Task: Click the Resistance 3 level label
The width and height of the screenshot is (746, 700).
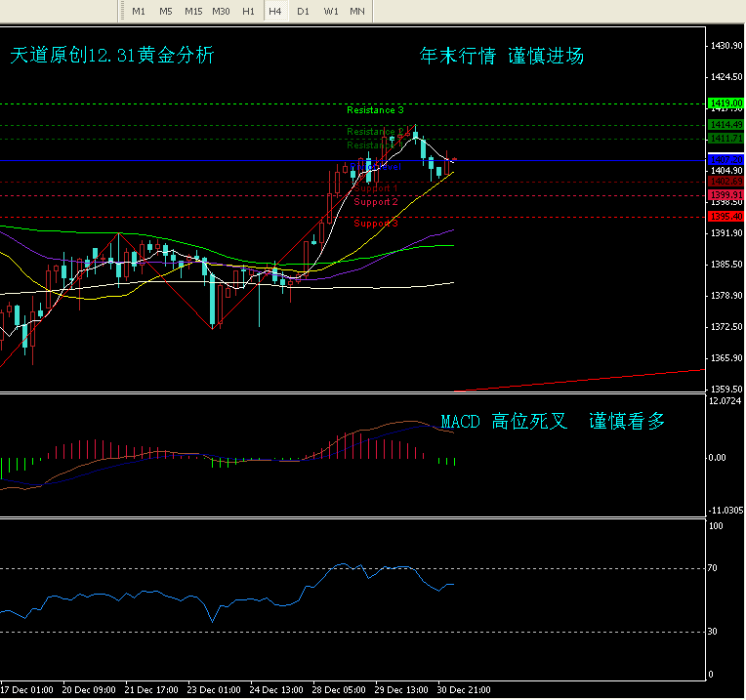Action: tap(375, 110)
